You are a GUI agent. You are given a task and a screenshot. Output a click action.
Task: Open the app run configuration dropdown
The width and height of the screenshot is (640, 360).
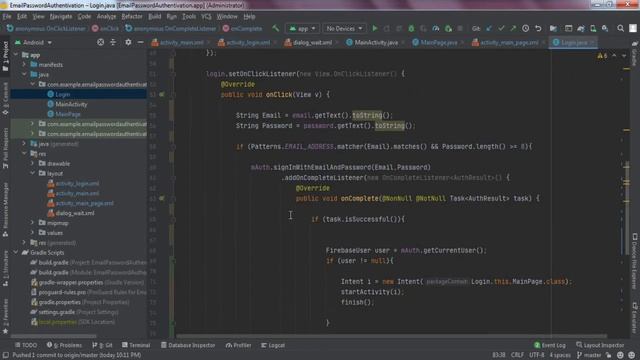click(x=302, y=29)
